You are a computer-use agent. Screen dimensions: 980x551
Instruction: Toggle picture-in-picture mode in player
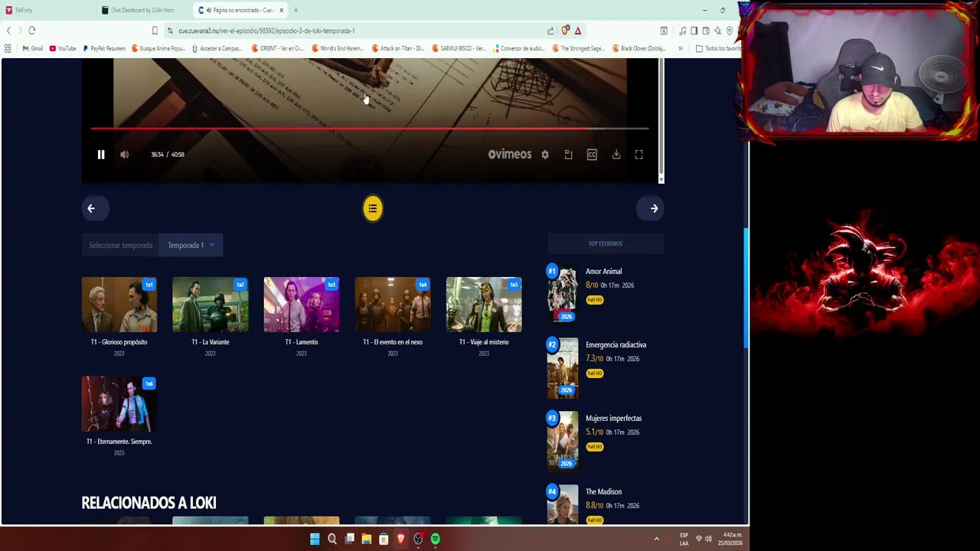click(x=568, y=155)
